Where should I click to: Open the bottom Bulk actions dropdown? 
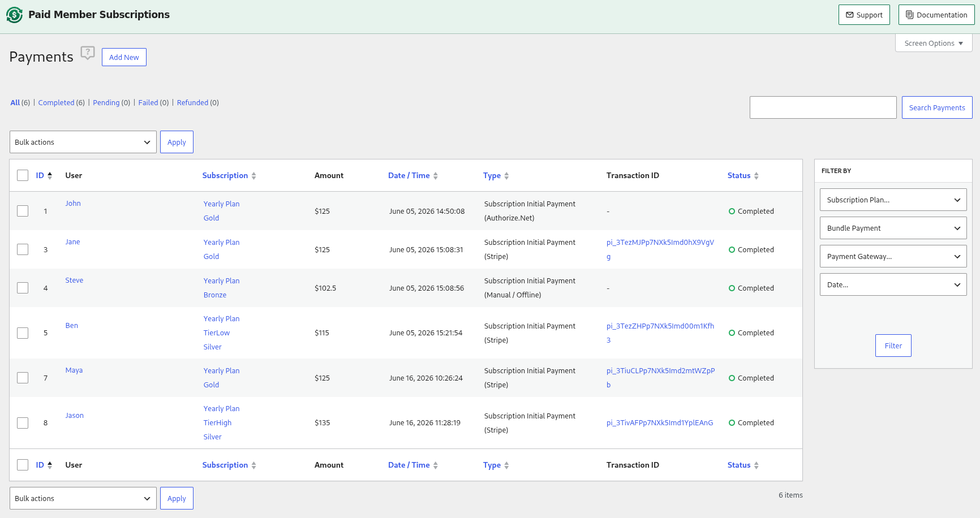(83, 498)
